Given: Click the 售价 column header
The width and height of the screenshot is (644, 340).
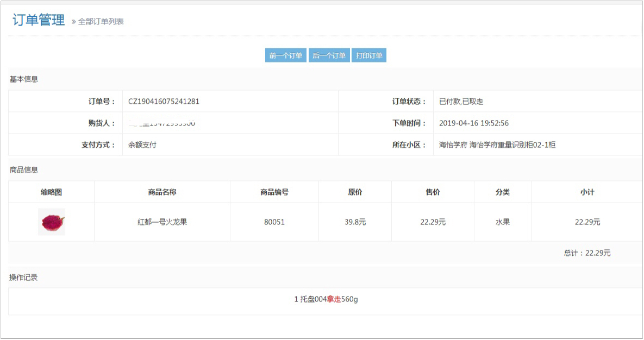Looking at the screenshot, I should coord(433,192).
